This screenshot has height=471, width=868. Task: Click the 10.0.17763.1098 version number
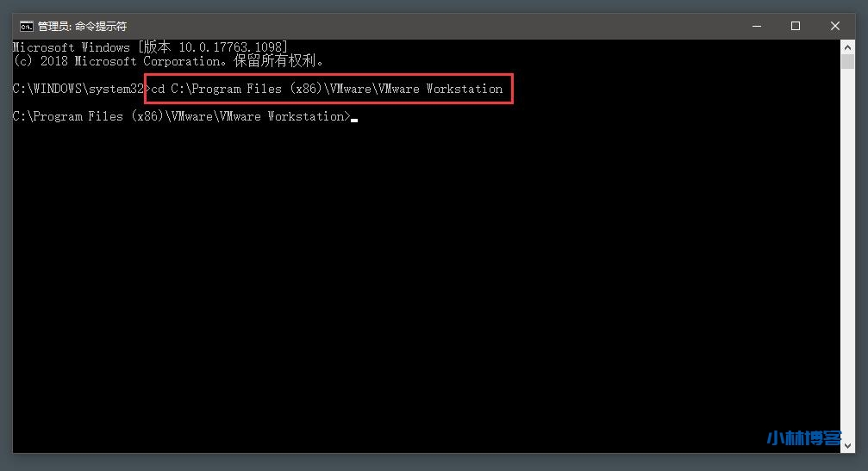pyautogui.click(x=230, y=47)
